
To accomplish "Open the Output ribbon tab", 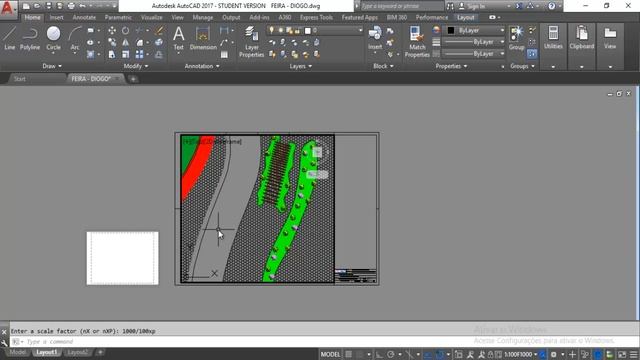I will click(x=231, y=18).
